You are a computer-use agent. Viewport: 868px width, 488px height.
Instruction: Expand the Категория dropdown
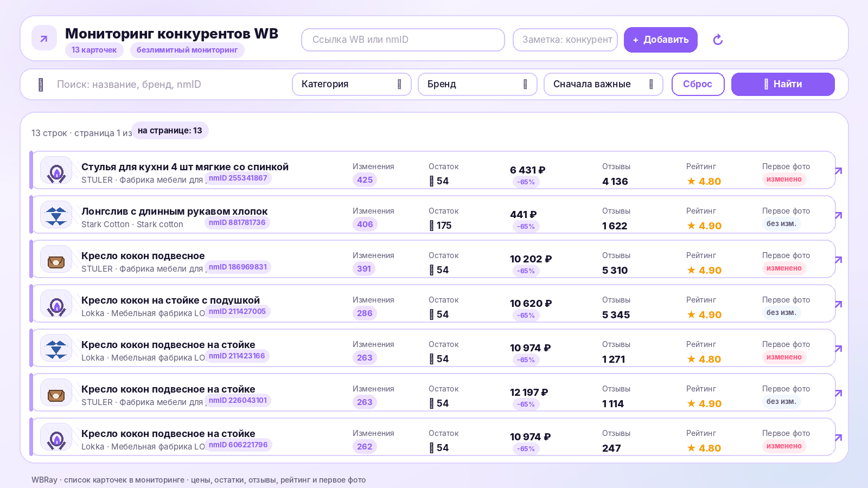[x=352, y=84]
